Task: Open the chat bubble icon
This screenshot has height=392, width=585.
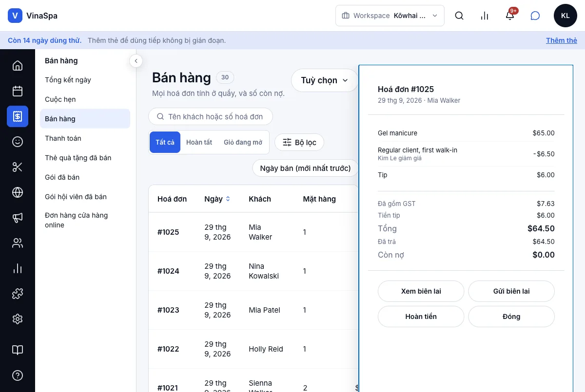Action: [535, 16]
